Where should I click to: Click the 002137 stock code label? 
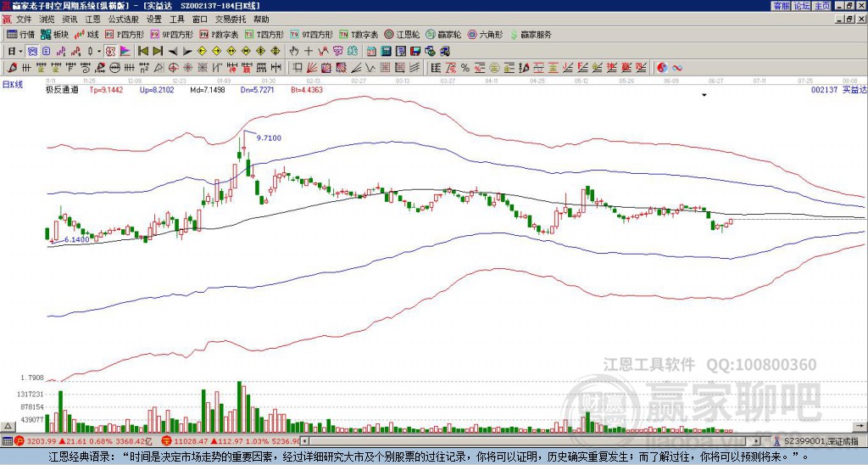click(824, 89)
